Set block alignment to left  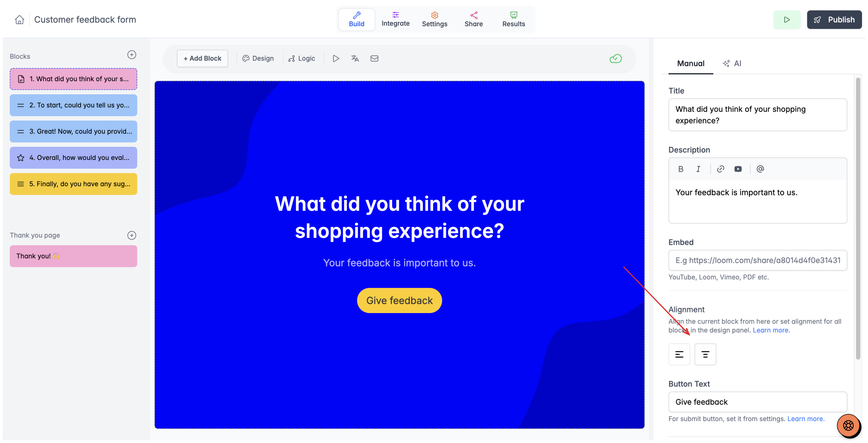tap(679, 354)
